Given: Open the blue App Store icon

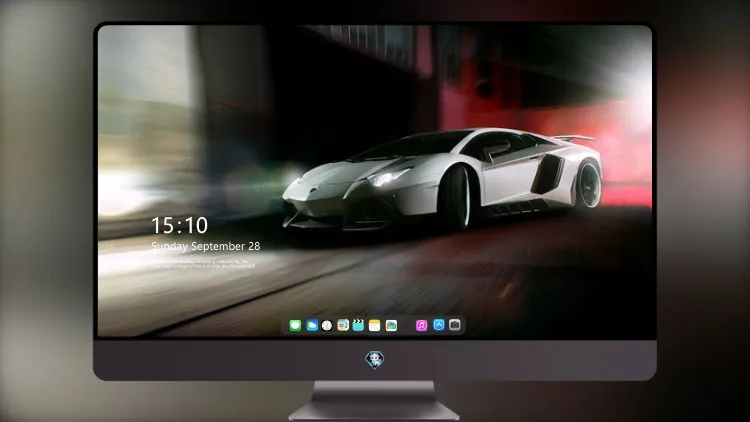Looking at the screenshot, I should coord(439,325).
